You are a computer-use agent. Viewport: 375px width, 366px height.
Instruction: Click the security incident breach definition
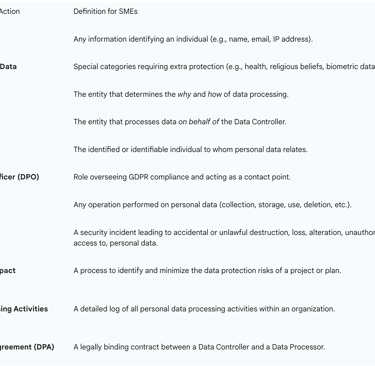pos(224,238)
